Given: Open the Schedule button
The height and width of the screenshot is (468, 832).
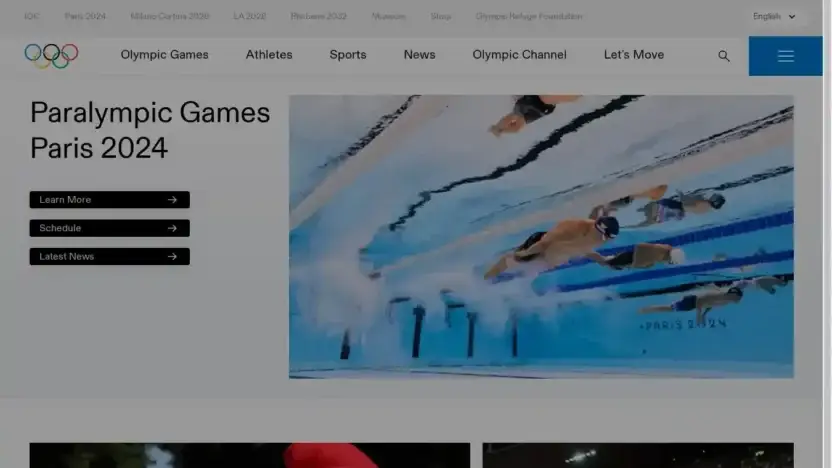Looking at the screenshot, I should [109, 228].
